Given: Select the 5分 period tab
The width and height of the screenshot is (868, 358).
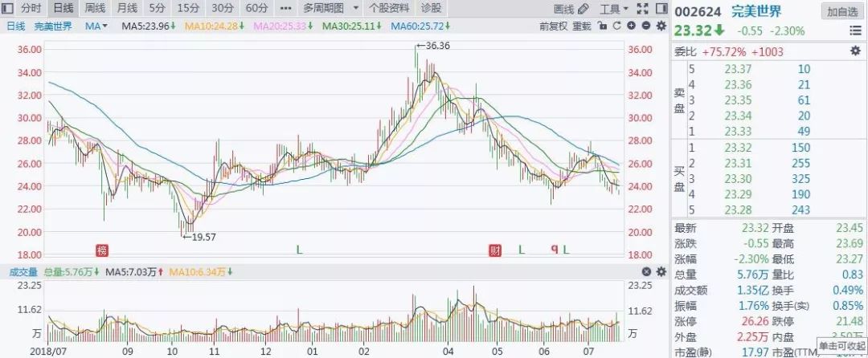Looking at the screenshot, I should (158, 8).
